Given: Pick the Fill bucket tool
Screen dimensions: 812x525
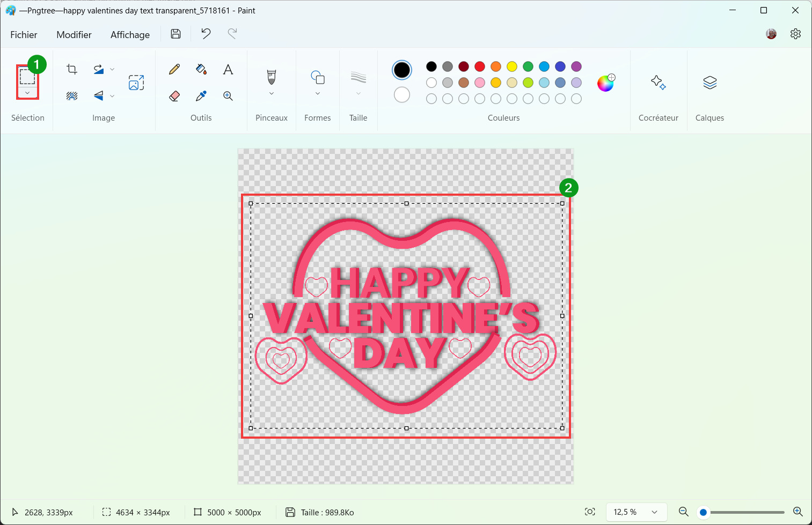Looking at the screenshot, I should 201,69.
